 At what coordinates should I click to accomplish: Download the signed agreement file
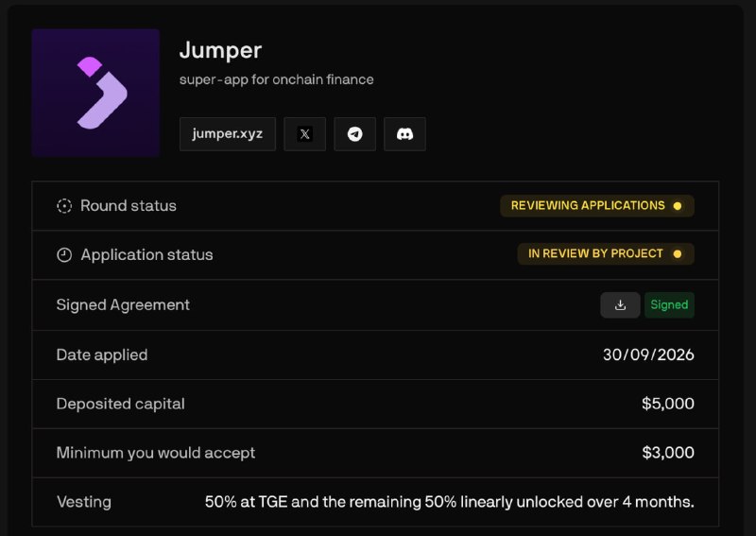[620, 305]
